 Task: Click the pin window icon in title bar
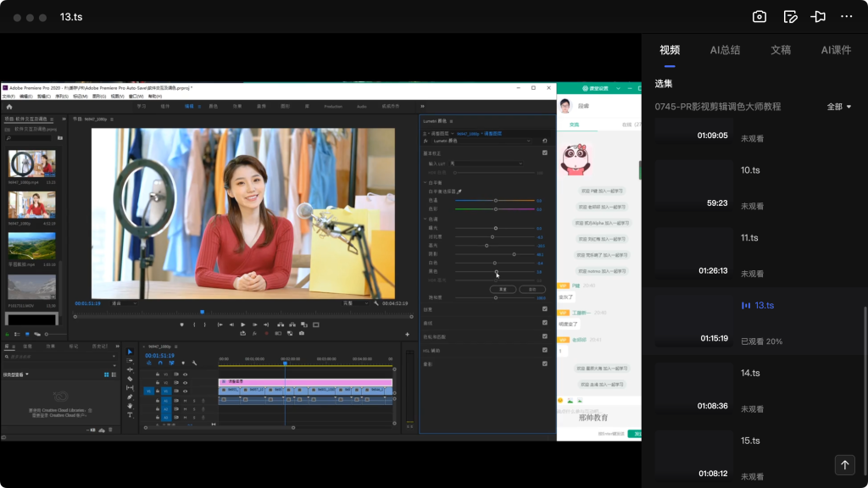click(x=818, y=17)
